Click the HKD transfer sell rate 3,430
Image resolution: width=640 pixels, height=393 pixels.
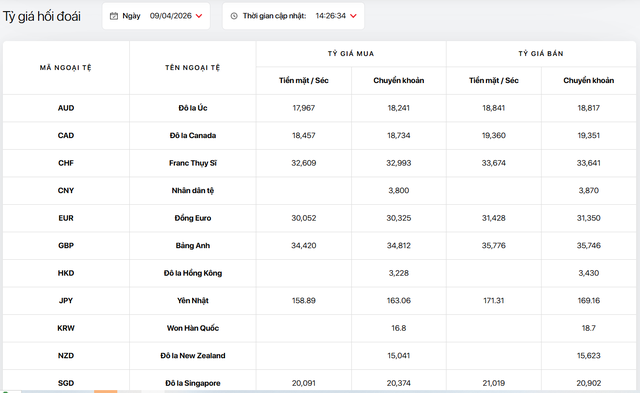[589, 273]
